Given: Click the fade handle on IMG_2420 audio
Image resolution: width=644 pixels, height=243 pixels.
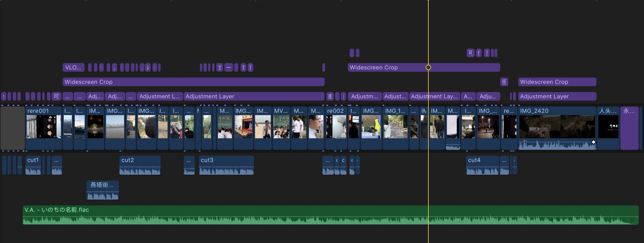Looking at the screenshot, I should pos(593,142).
